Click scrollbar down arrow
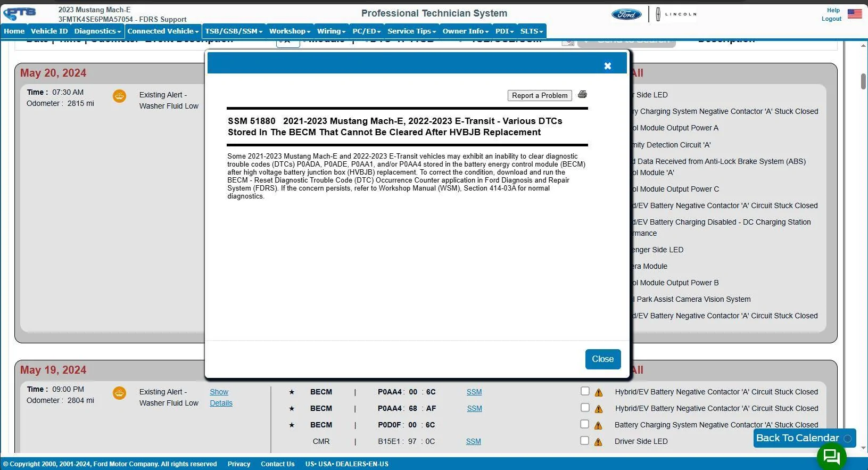The width and height of the screenshot is (868, 470). [864, 448]
